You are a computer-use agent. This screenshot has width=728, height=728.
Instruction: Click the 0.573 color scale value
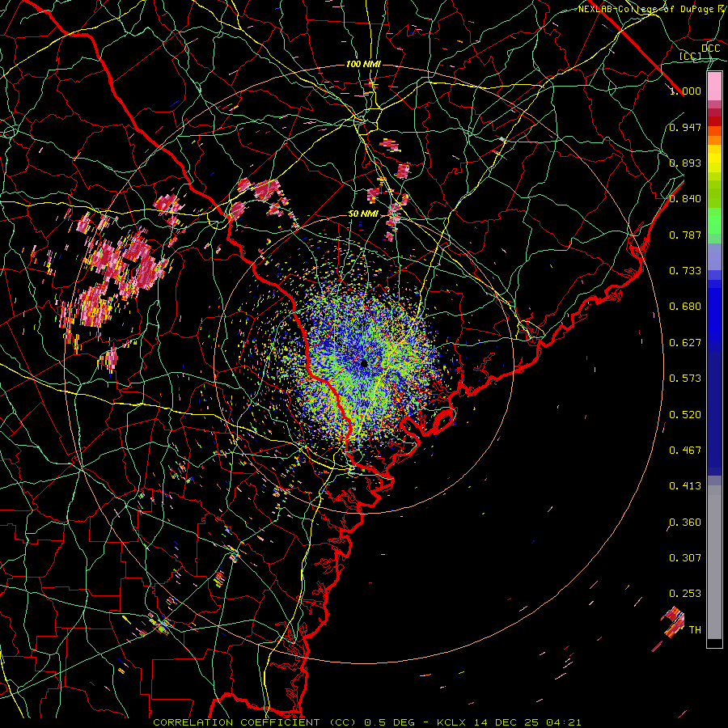[685, 379]
